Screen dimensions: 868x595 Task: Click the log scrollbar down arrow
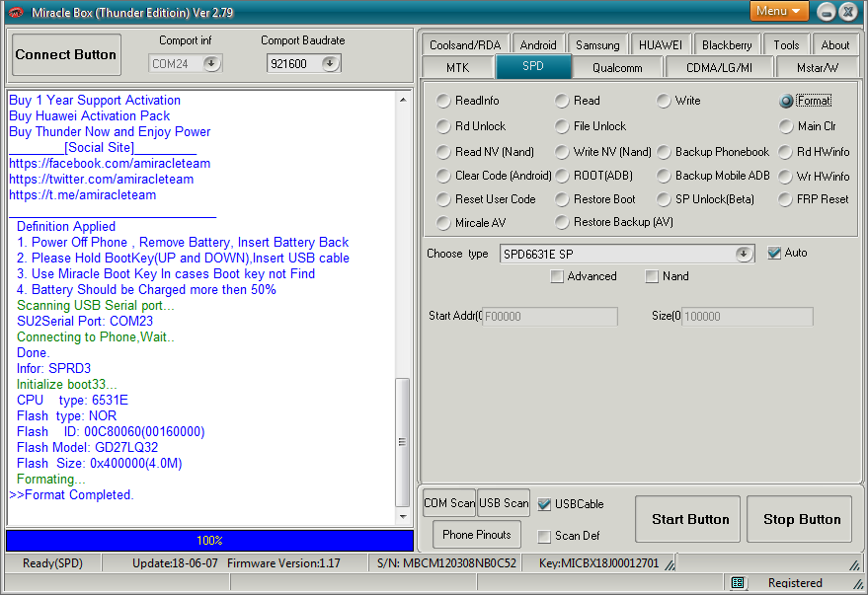pyautogui.click(x=403, y=516)
